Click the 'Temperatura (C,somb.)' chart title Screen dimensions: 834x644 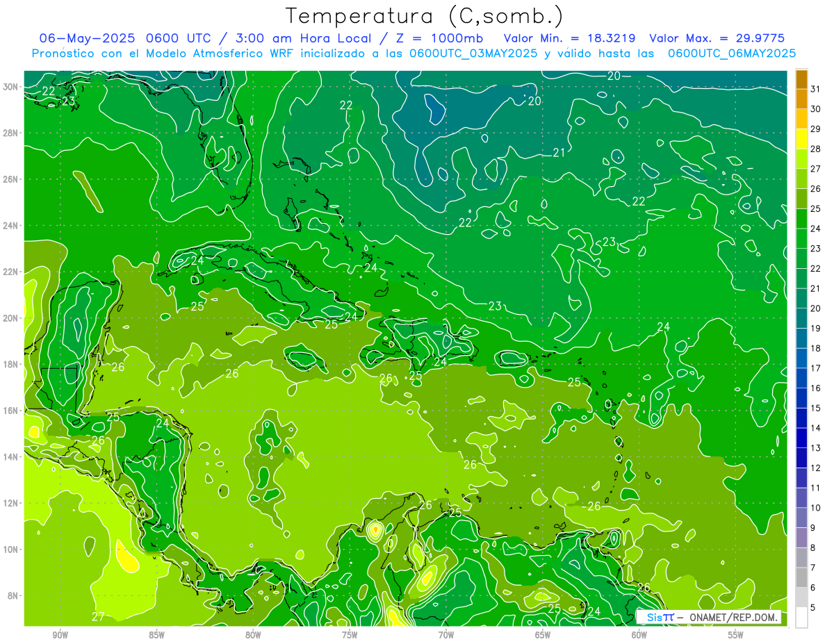425,16
